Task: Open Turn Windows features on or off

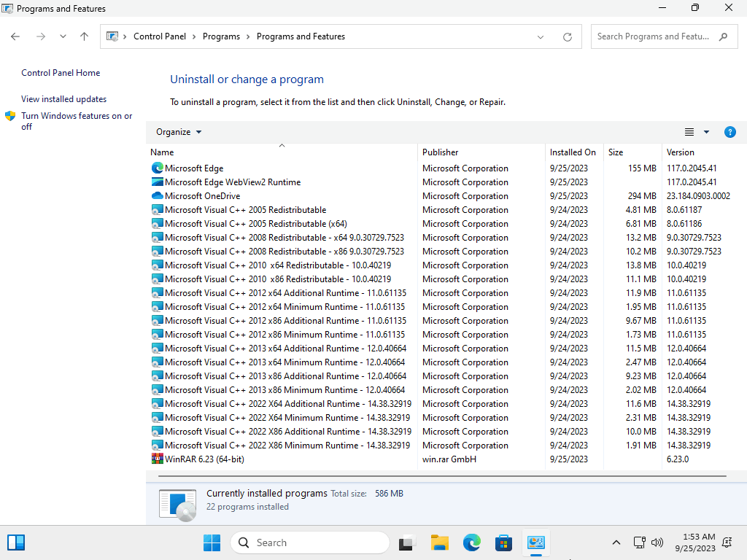Action: [77, 121]
